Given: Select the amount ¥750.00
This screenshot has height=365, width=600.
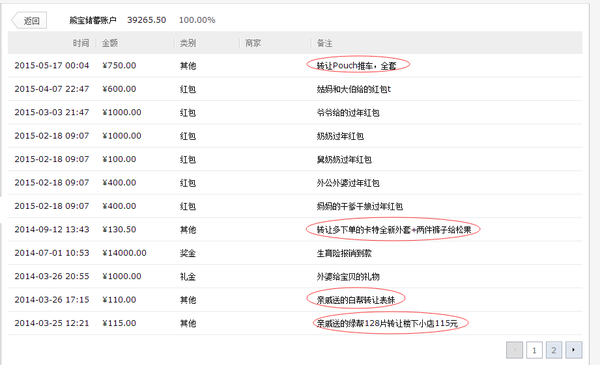Looking at the screenshot, I should click(x=119, y=65).
